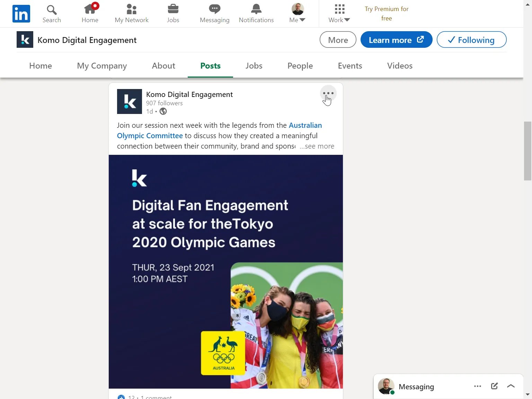Image resolution: width=532 pixels, height=399 pixels.
Task: Go to Home feed via house icon
Action: point(90,14)
